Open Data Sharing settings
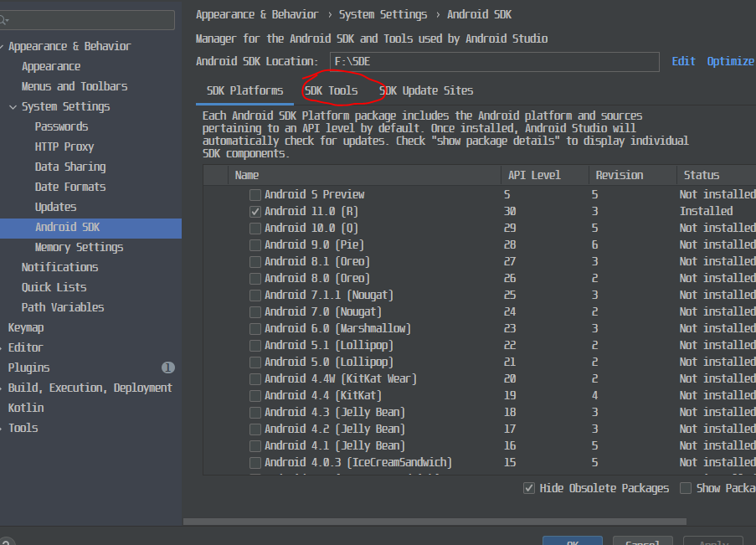 tap(70, 167)
